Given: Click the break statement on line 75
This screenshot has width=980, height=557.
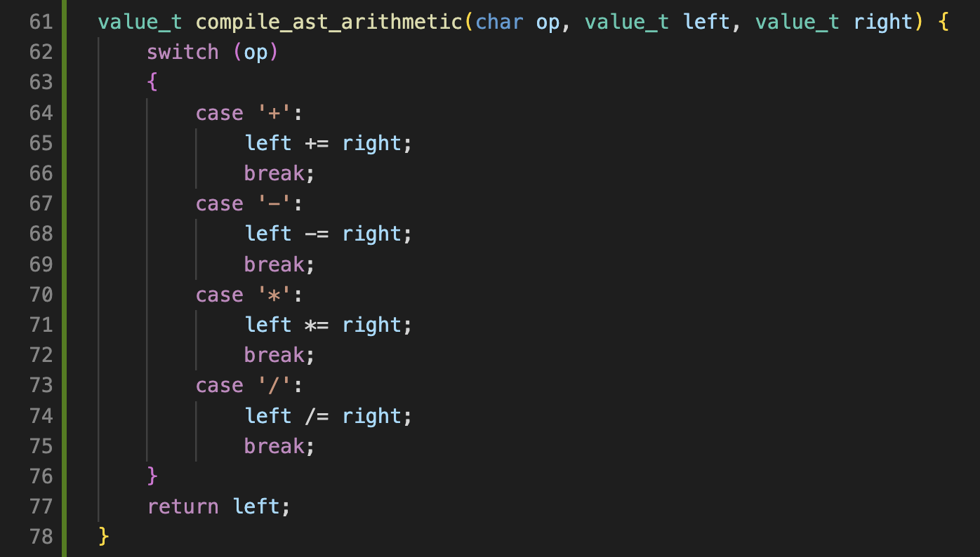Looking at the screenshot, I should click(x=274, y=446).
